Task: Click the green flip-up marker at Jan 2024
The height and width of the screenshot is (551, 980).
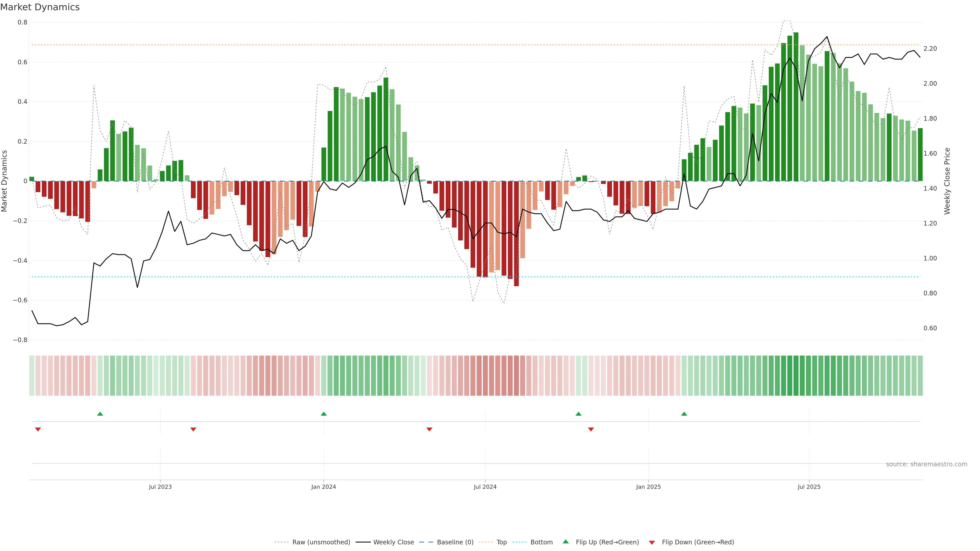Action: click(324, 414)
